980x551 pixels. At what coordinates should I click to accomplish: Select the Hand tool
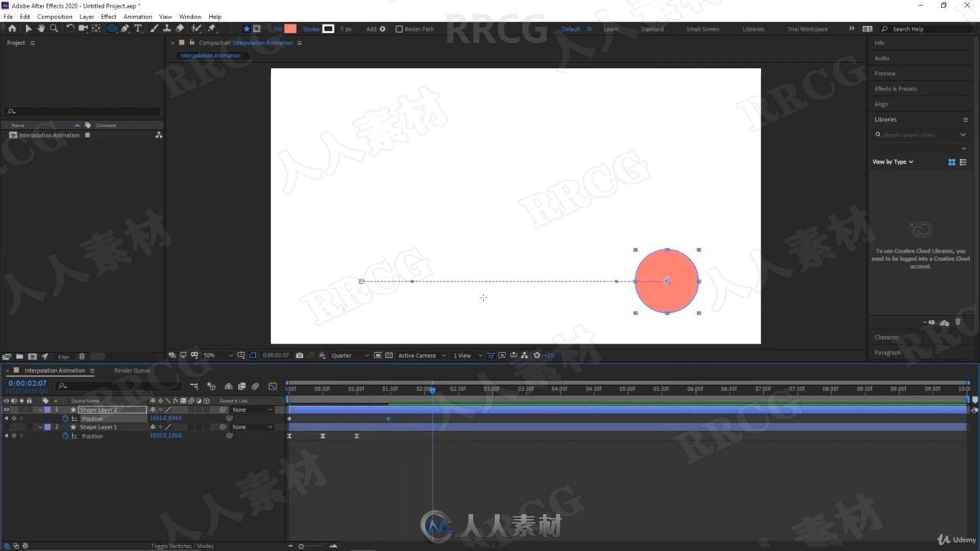point(41,28)
